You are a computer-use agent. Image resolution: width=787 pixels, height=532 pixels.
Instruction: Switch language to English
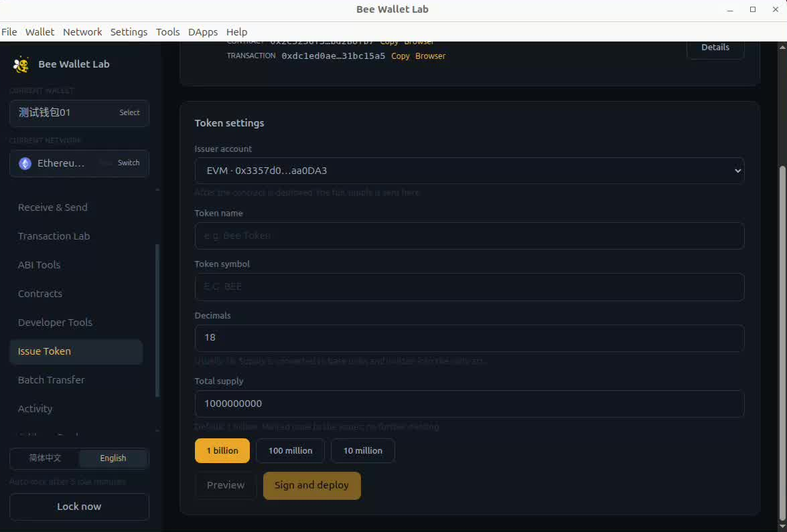pyautogui.click(x=113, y=458)
